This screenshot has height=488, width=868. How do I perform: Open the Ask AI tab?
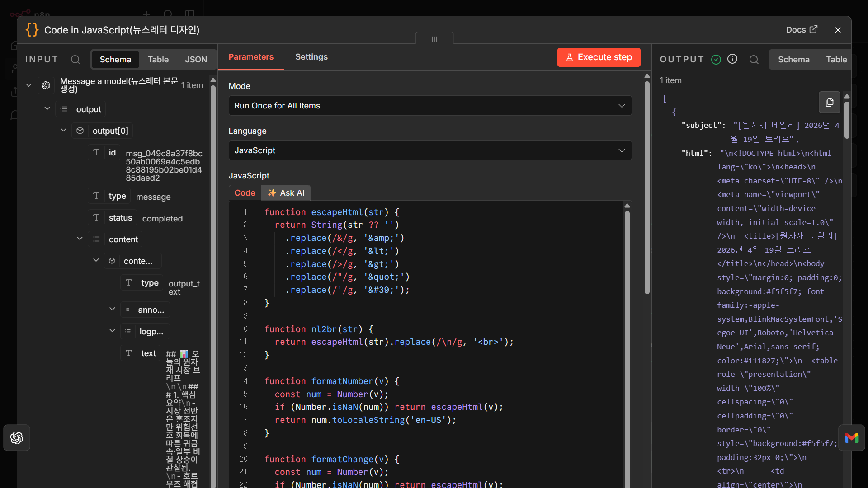[286, 193]
